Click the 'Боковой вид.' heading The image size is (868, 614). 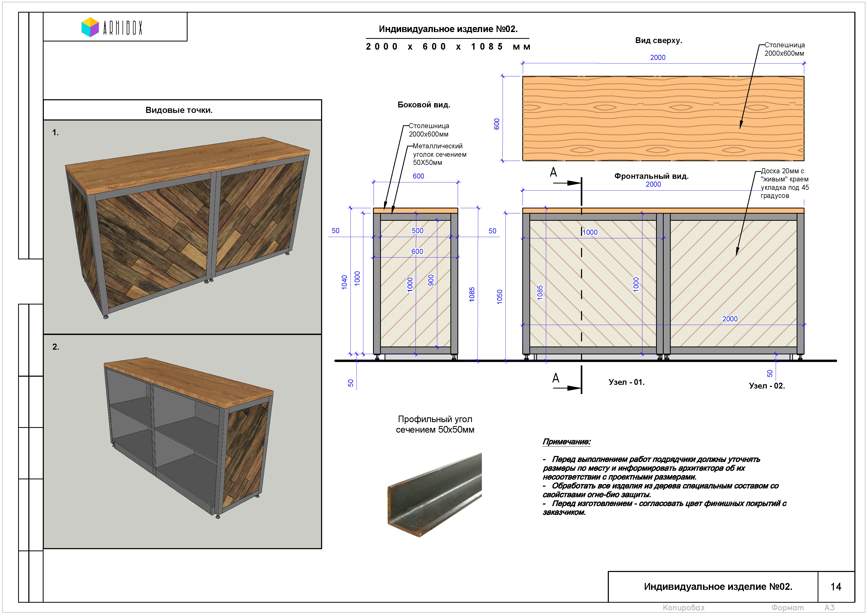[424, 105]
